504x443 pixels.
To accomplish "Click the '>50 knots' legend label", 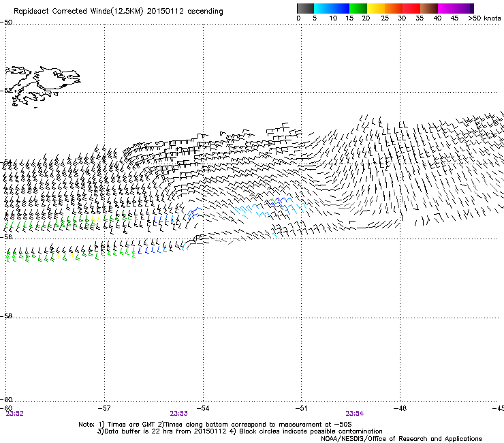I will point(484,18).
